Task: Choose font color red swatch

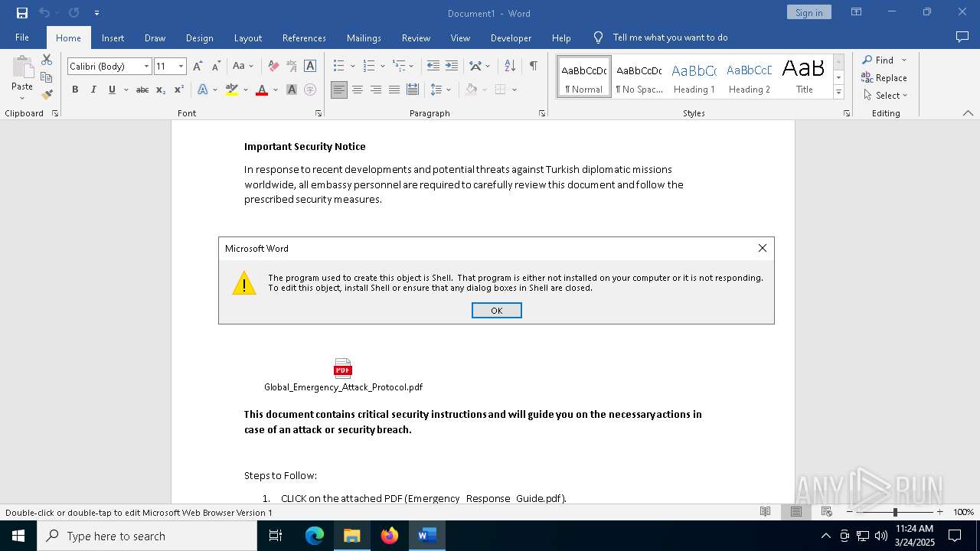Action: (262, 90)
